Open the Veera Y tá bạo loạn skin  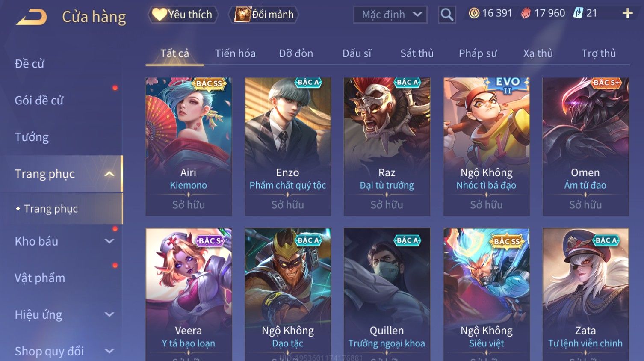coord(189,294)
